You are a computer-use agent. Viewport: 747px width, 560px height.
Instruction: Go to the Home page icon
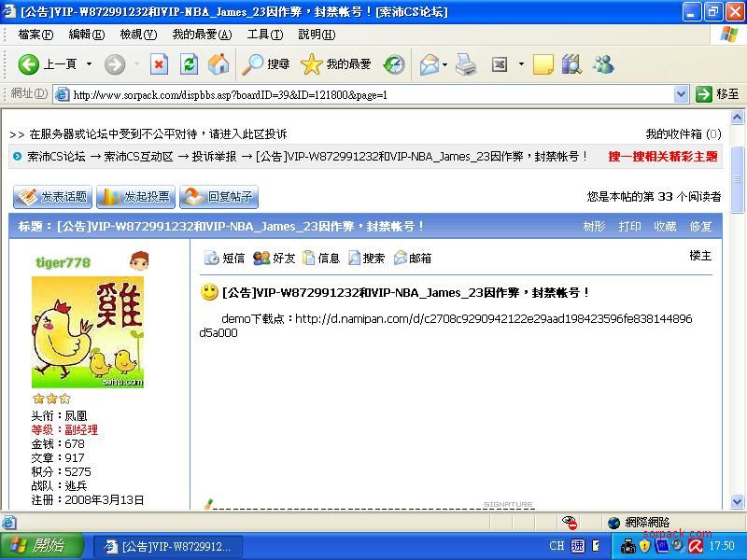218,64
